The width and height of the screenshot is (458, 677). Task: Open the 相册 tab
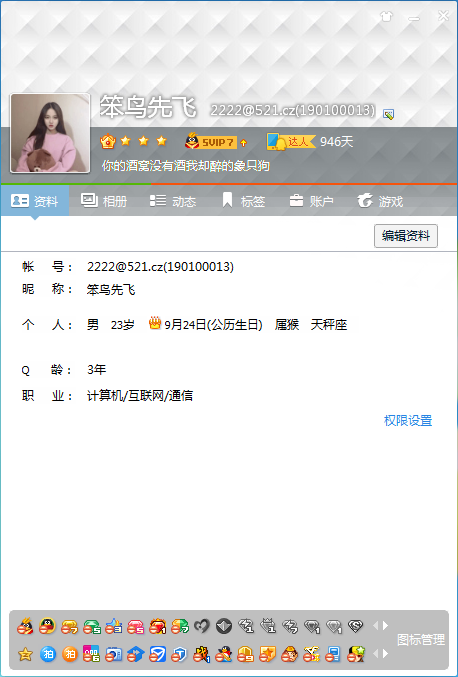pyautogui.click(x=104, y=201)
